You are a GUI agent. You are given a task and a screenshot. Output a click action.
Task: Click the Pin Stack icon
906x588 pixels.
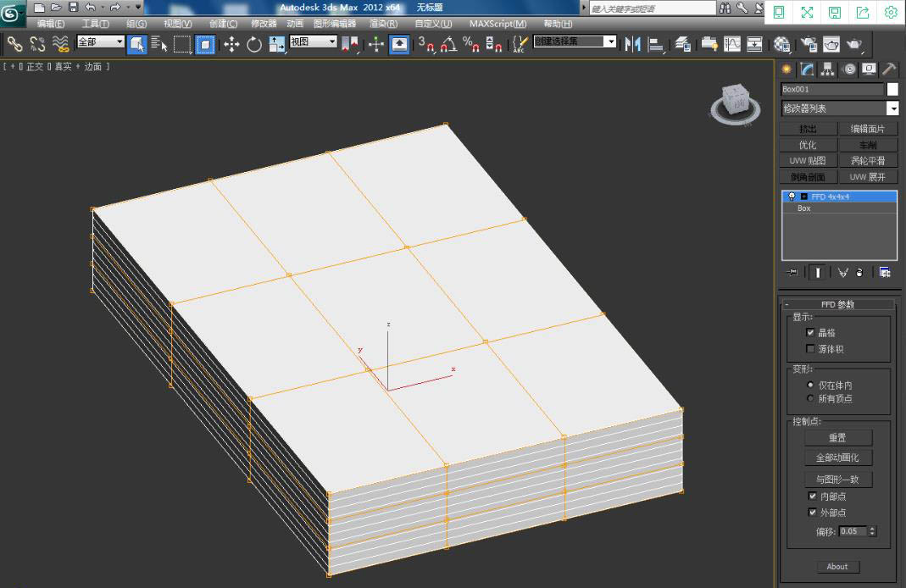(793, 272)
